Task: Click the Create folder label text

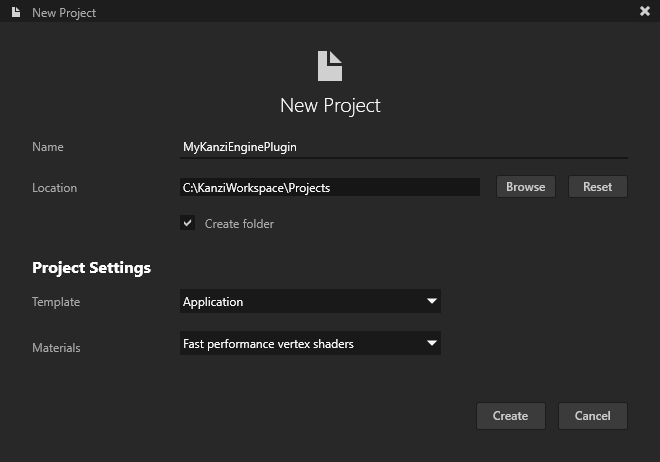Action: [239, 224]
